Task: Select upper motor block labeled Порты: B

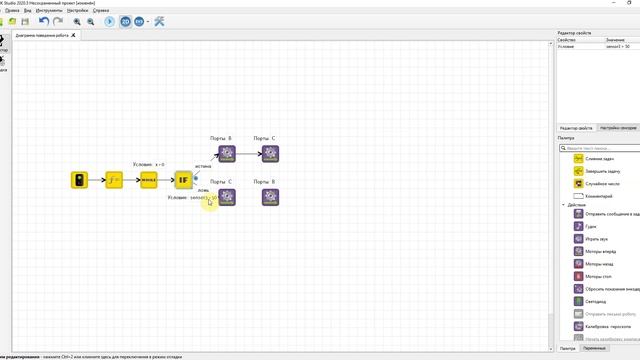Action: (227, 154)
